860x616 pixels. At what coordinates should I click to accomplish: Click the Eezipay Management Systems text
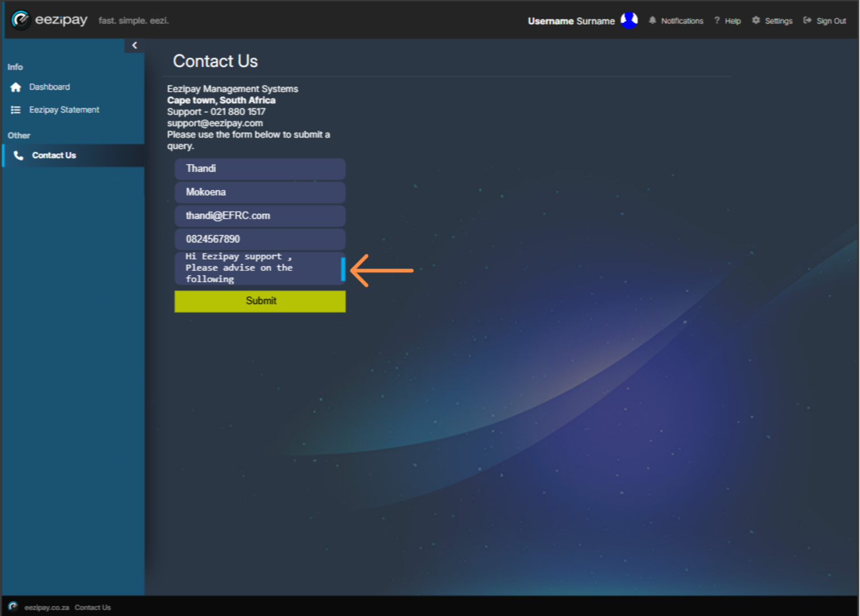[x=233, y=89]
